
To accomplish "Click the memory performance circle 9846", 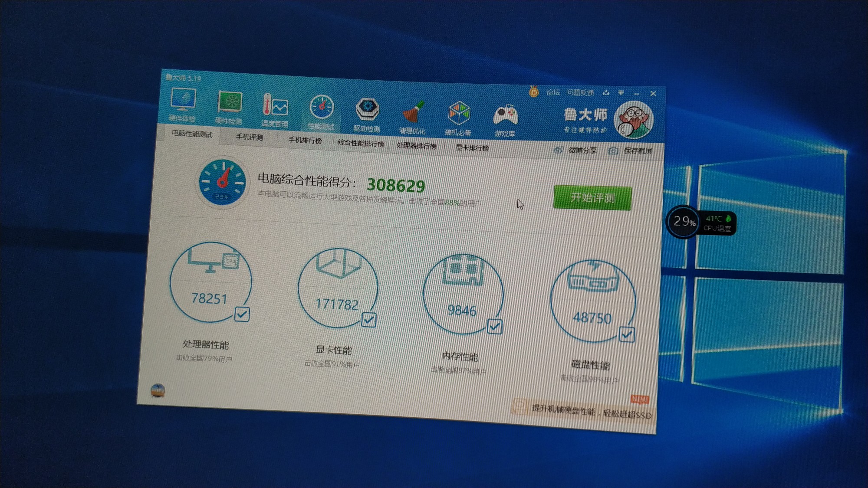I will 463,294.
